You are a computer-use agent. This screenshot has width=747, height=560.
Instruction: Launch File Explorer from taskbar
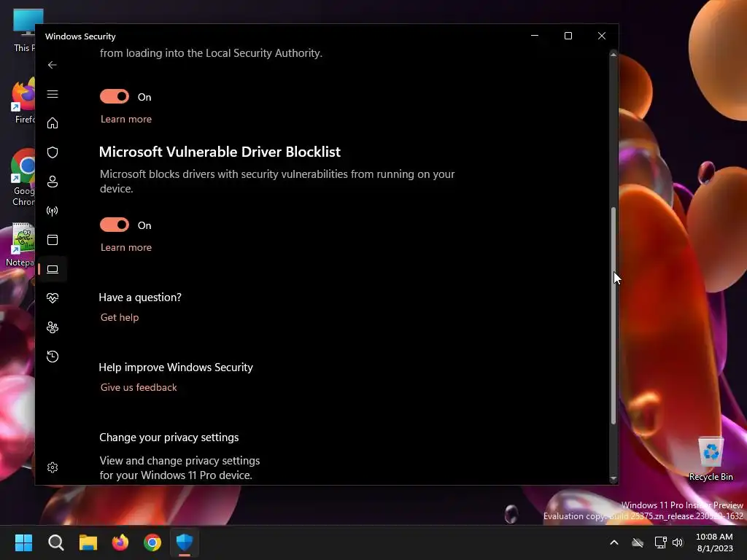pos(88,542)
